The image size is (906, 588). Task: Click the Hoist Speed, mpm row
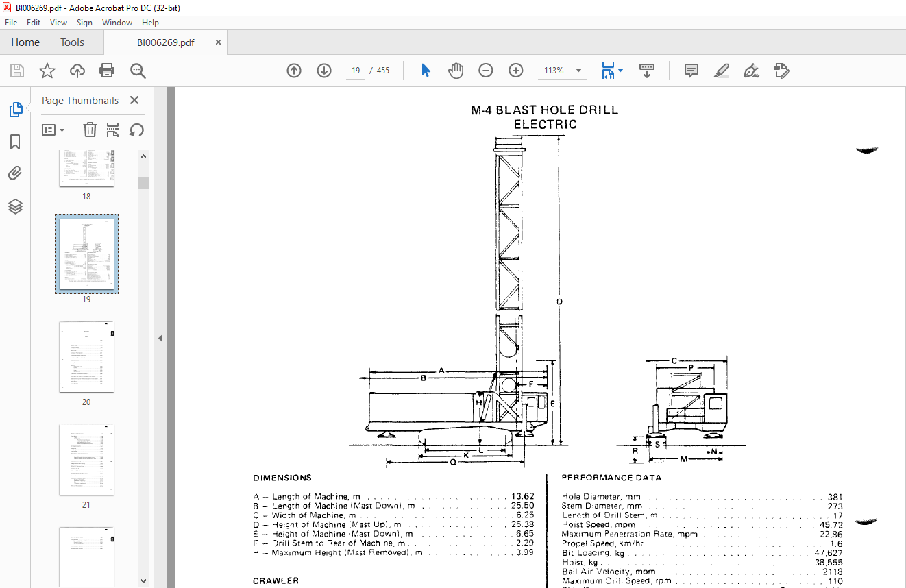(702, 525)
